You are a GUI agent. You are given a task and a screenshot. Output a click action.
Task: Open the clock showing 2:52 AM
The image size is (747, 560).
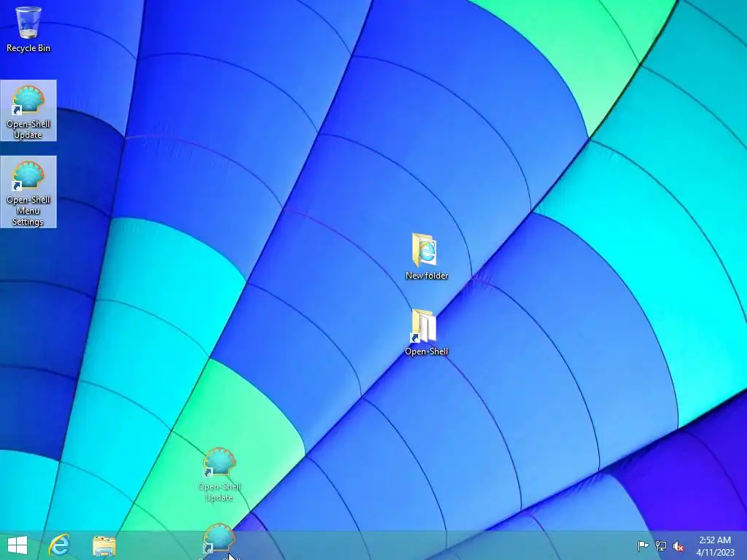point(715,545)
